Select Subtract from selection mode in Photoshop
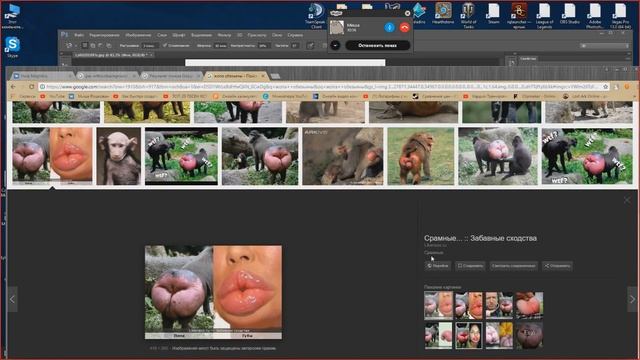Image resolution: width=640 pixels, height=360 pixels. [x=101, y=45]
